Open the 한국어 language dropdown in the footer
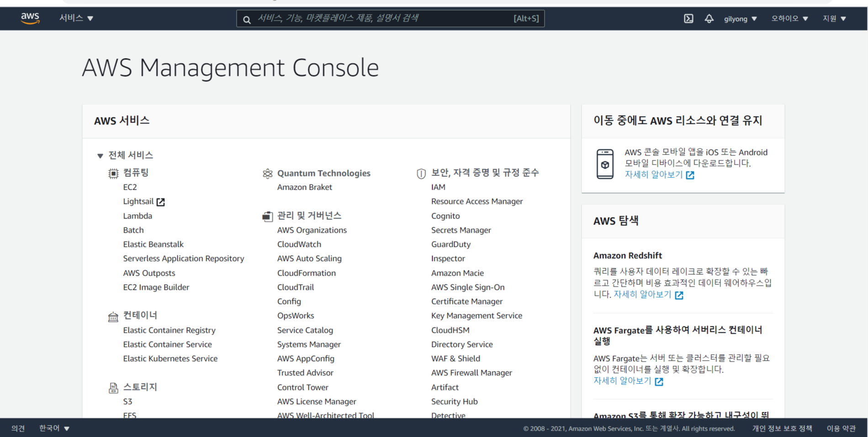 (x=54, y=428)
